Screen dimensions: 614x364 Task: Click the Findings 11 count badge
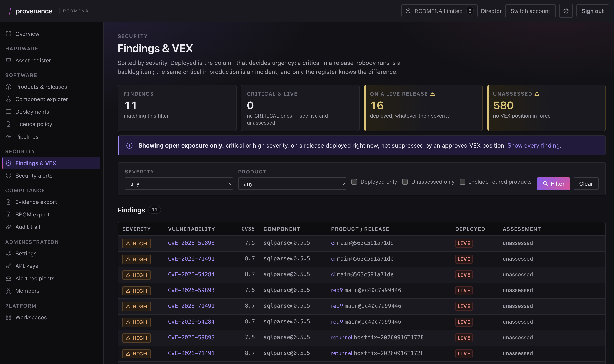pyautogui.click(x=155, y=210)
